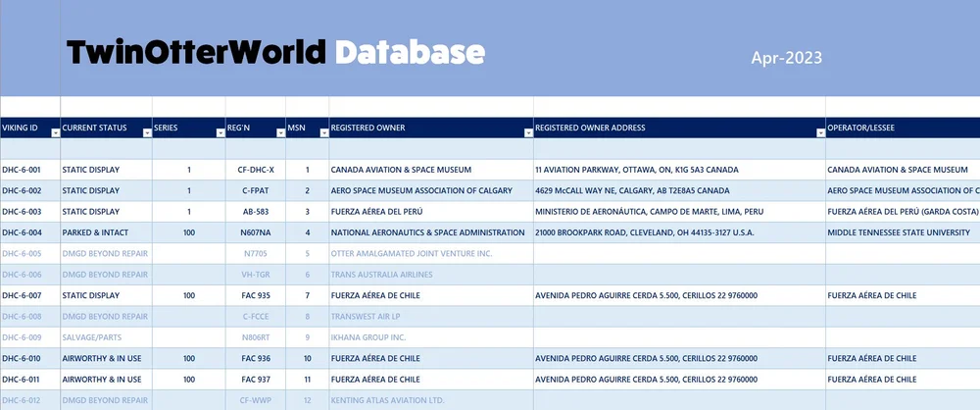Select registration N806RT
This screenshot has height=410, width=980.
256,337
